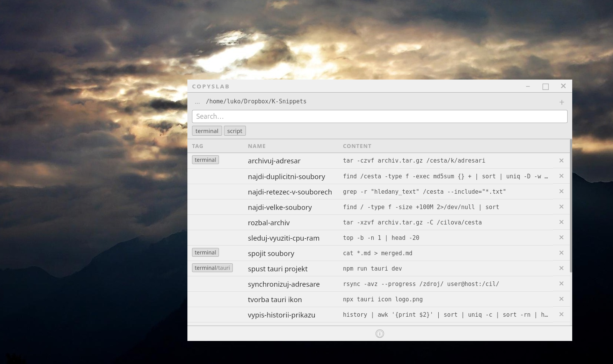Select the terminal/tauri tag badge
Screen dimensions: 613x364
(212, 268)
